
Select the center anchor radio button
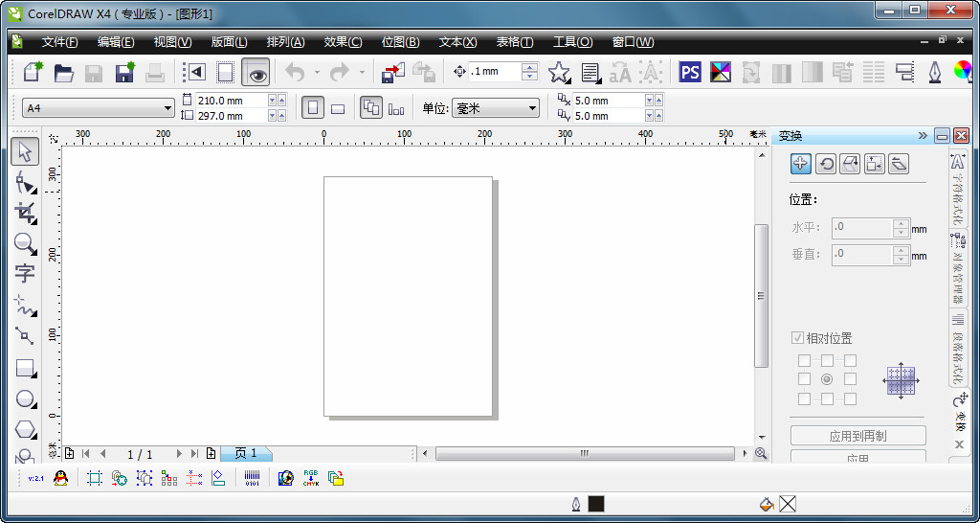click(x=827, y=379)
